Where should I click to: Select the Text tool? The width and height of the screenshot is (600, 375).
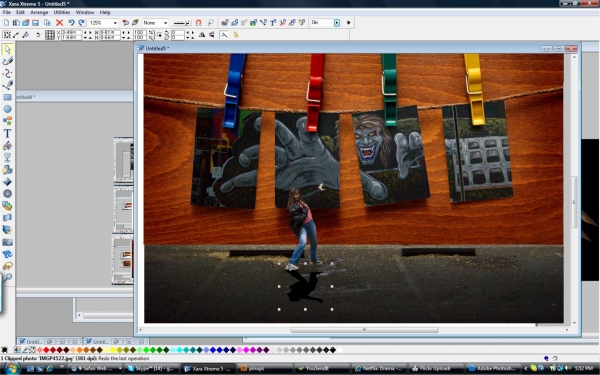point(7,133)
